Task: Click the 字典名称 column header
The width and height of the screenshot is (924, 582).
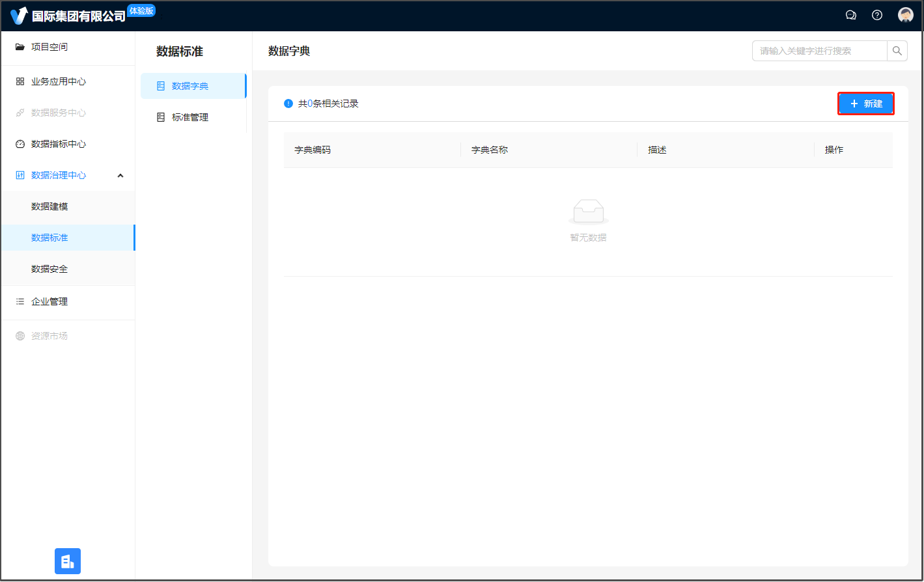Action: (x=490, y=150)
